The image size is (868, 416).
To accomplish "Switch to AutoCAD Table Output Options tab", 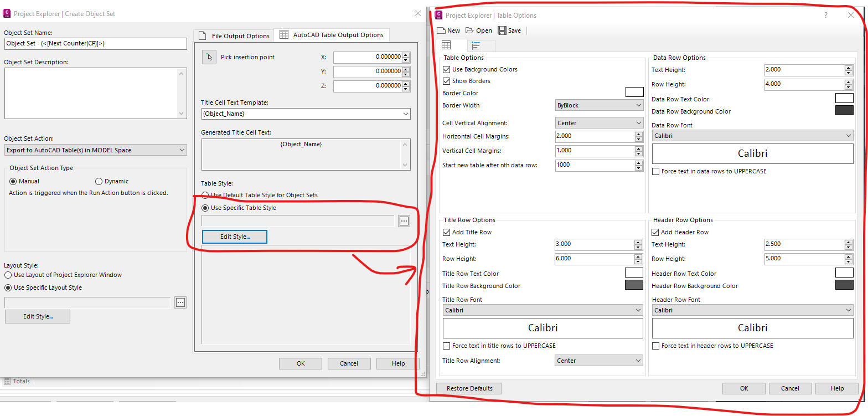I will [332, 35].
